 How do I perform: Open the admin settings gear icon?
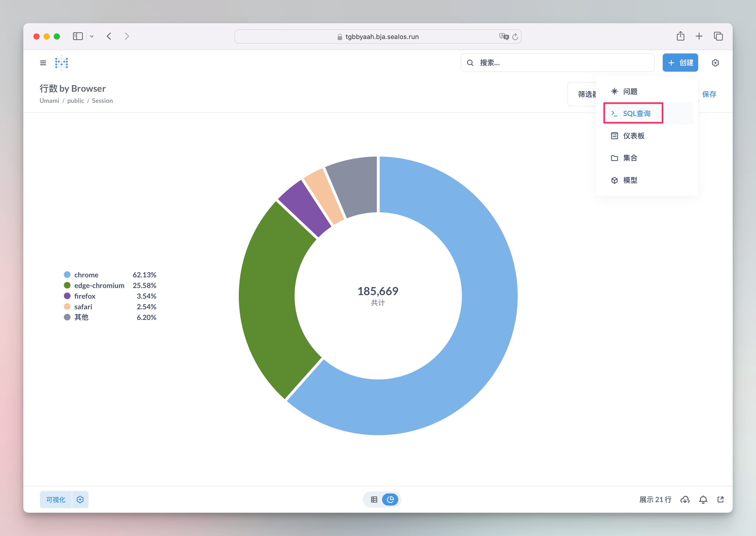point(715,63)
